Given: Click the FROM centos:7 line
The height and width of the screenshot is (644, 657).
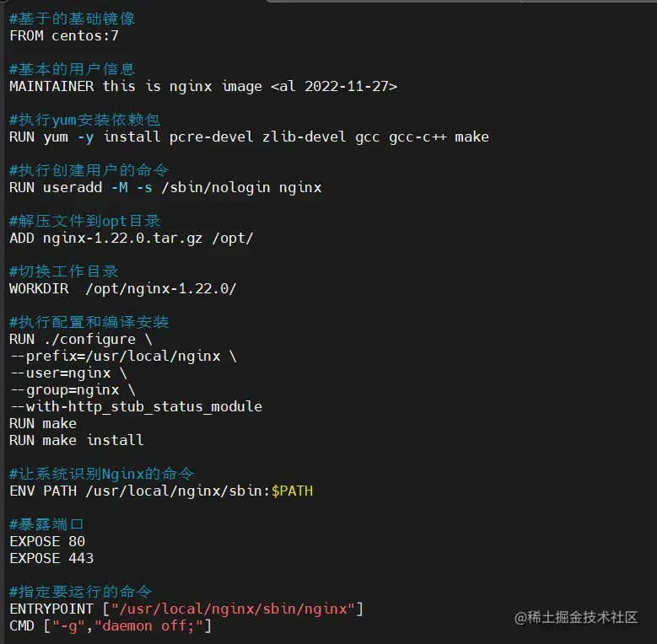Looking at the screenshot, I should point(64,36).
